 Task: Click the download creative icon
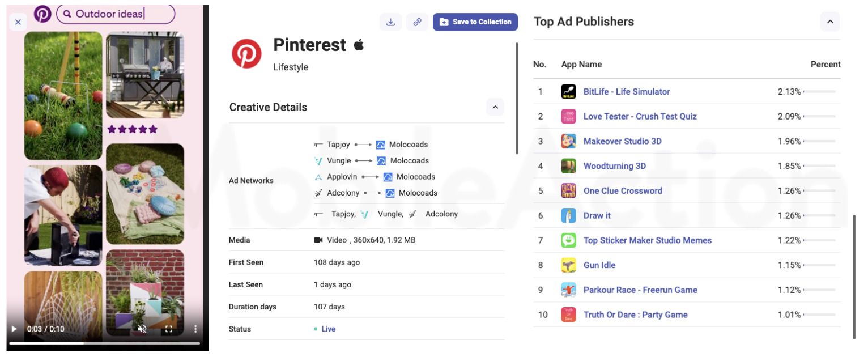[x=390, y=22]
